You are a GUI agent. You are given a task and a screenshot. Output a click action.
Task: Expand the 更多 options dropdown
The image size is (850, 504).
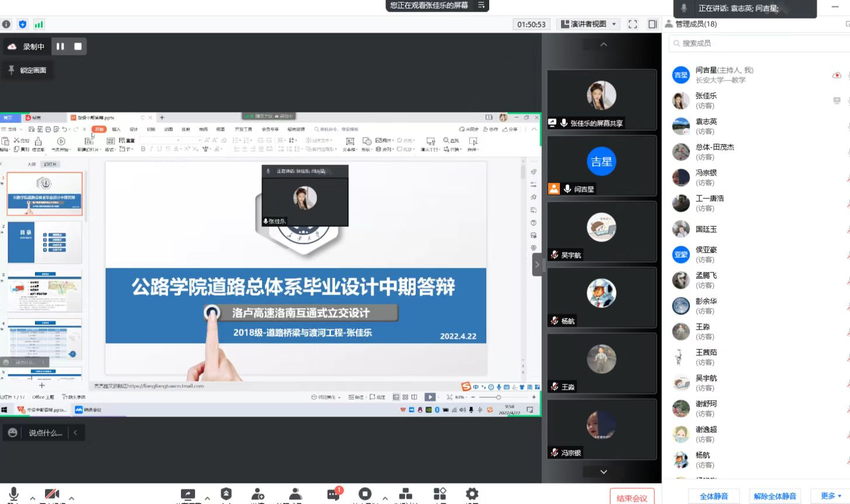click(831, 496)
